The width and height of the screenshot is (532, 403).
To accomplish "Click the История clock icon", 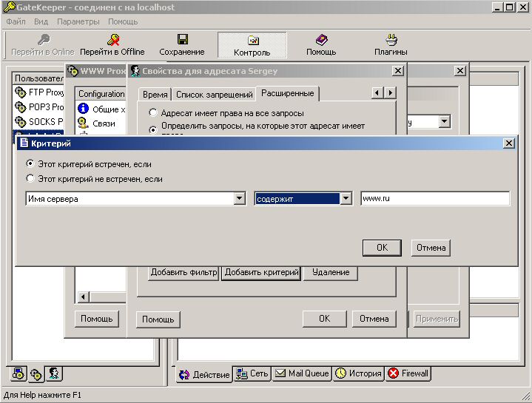I will 340,373.
